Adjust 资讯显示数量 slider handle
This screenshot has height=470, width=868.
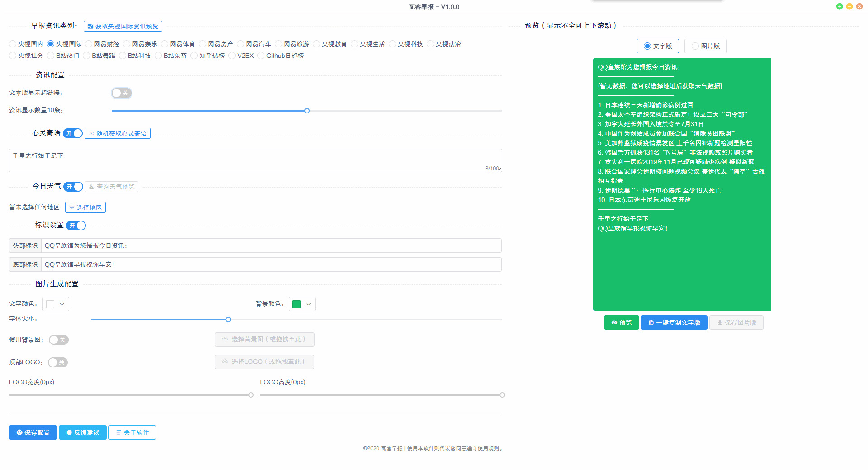(x=307, y=111)
